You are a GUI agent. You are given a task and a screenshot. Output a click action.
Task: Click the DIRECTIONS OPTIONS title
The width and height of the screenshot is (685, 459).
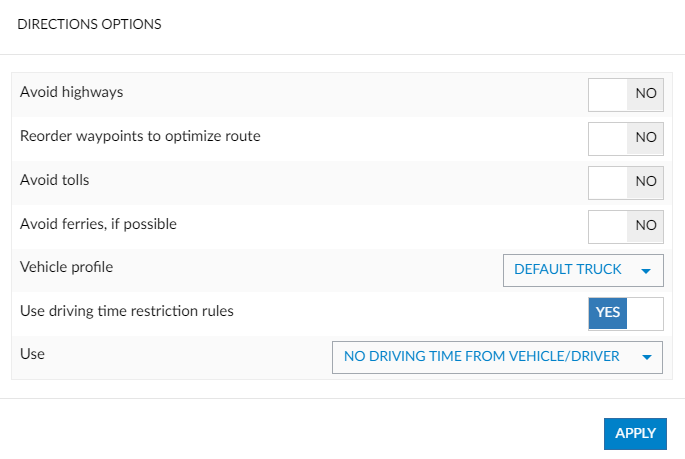pos(90,23)
